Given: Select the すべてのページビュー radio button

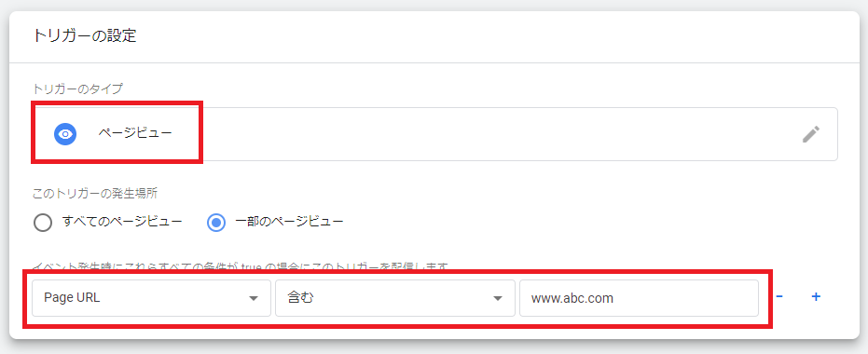Looking at the screenshot, I should [x=43, y=223].
